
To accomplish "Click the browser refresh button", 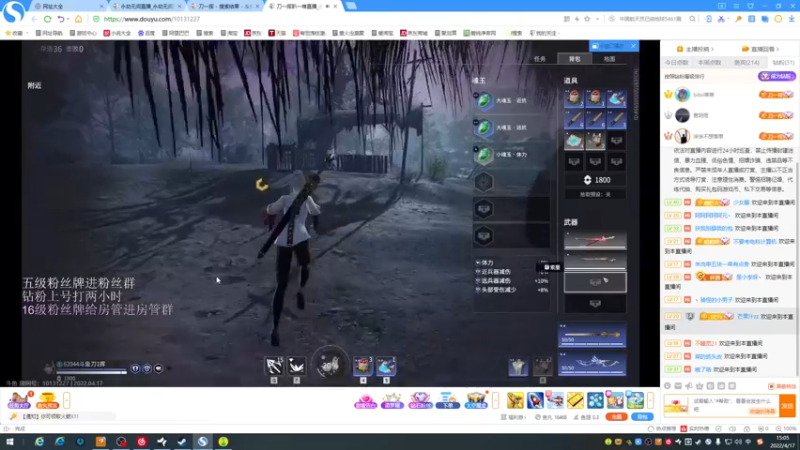I will (x=47, y=19).
